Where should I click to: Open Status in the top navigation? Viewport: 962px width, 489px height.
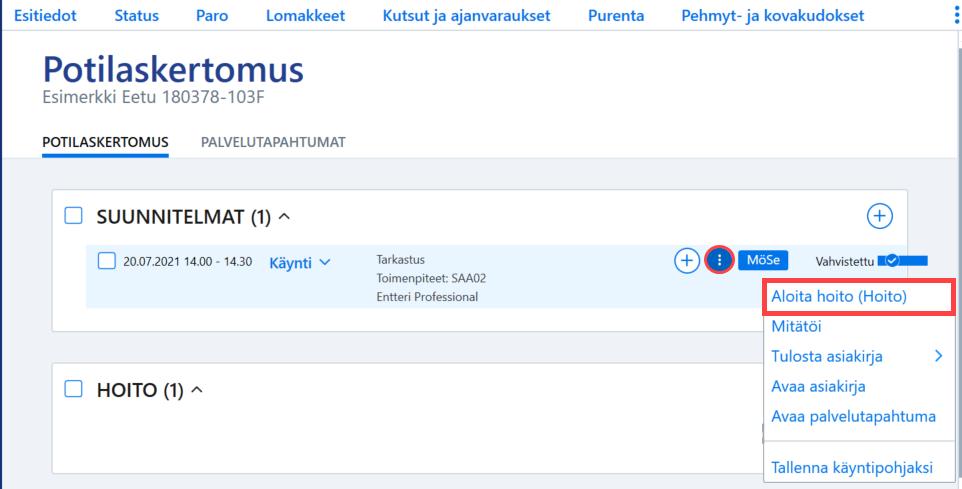tap(136, 16)
